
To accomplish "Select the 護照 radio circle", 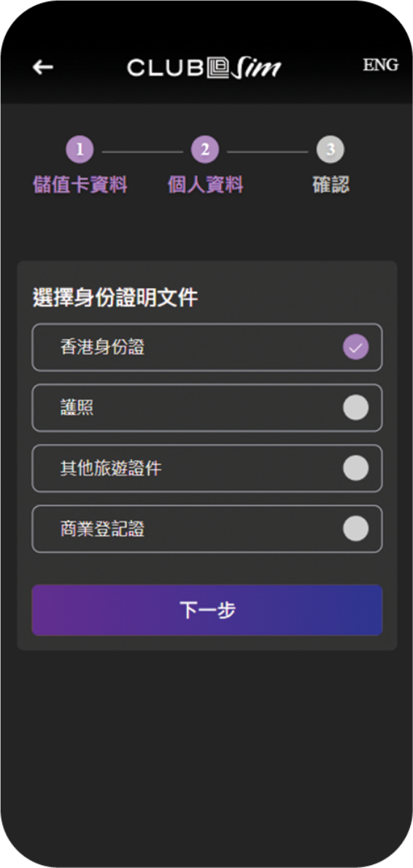I will click(355, 408).
